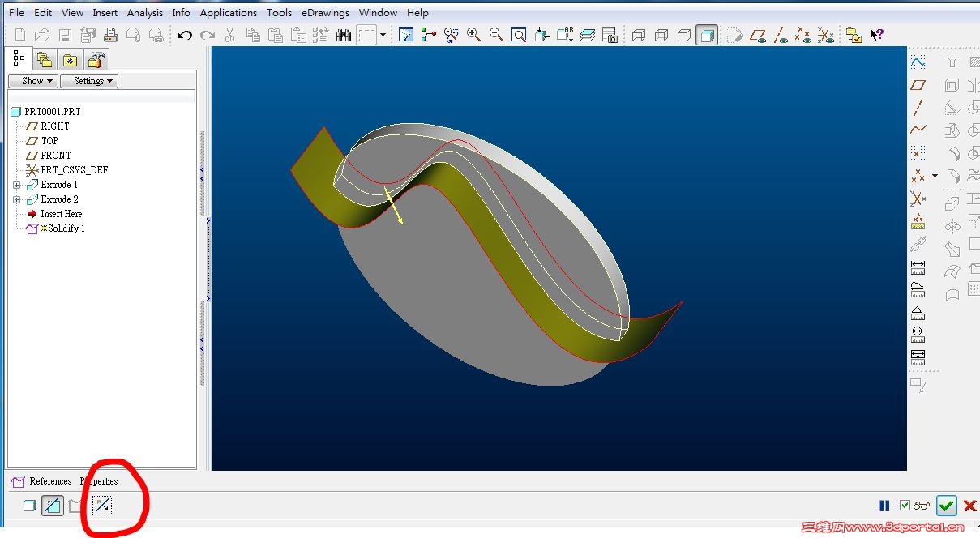Click the Zoom Out magnifier icon
980x538 pixels.
click(496, 35)
